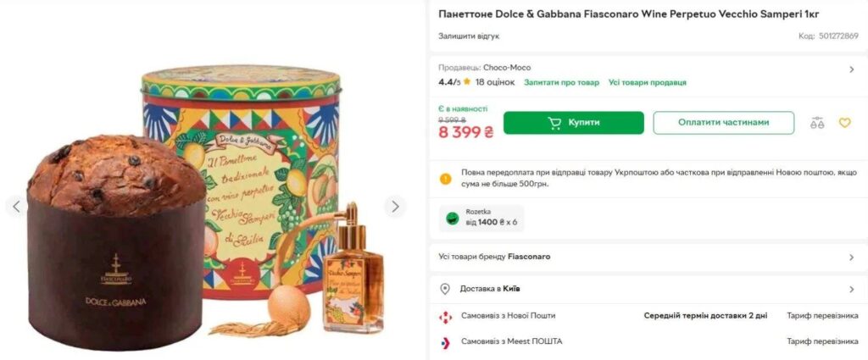The image size is (868, 360).
Task: Click the compare scales icon
Action: pos(817,123)
